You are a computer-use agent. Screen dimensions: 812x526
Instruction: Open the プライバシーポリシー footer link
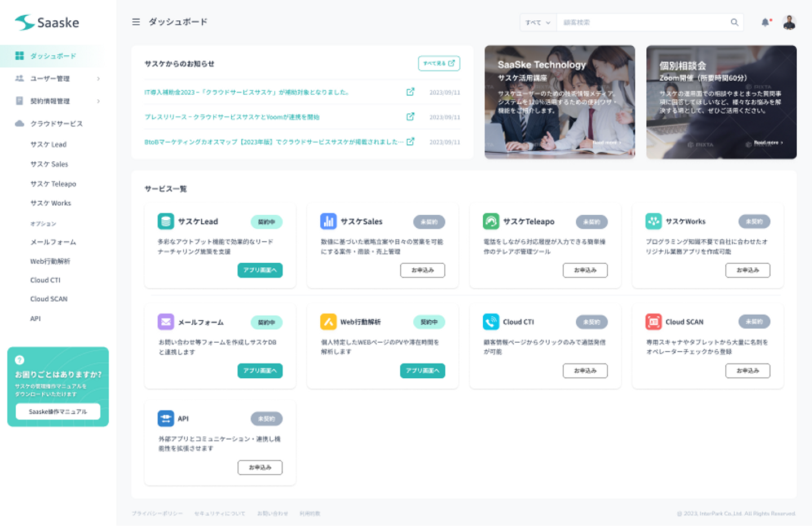[157, 514]
